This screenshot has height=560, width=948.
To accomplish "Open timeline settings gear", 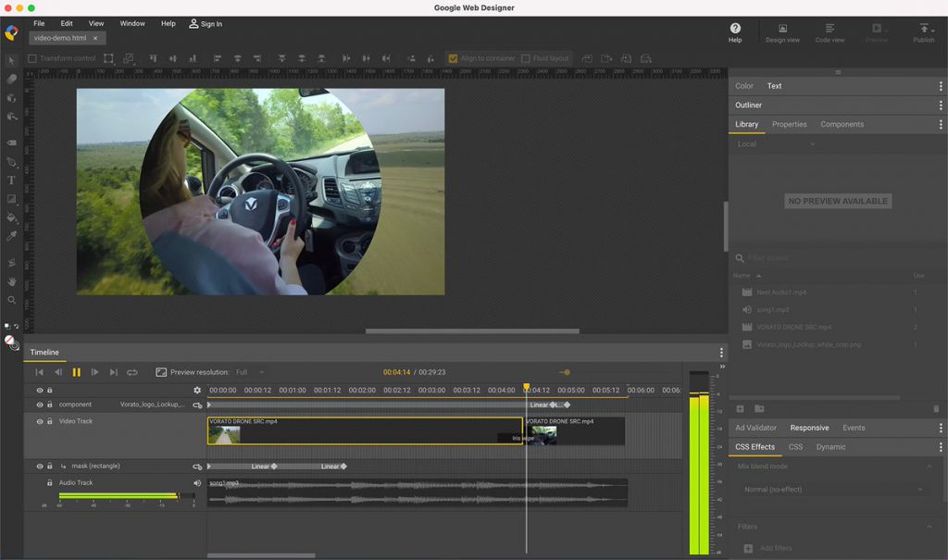I will [x=197, y=390].
